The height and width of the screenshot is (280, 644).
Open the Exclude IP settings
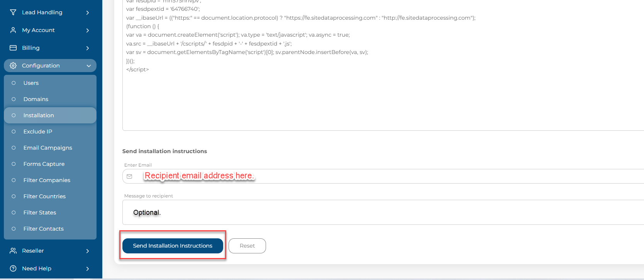tap(50, 132)
